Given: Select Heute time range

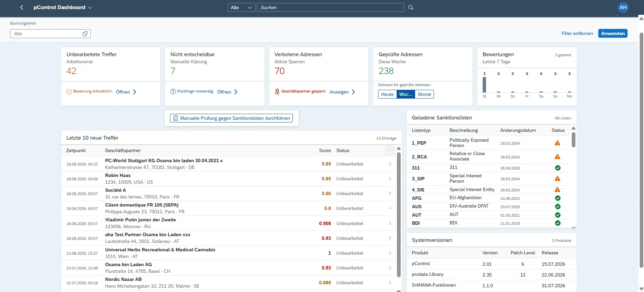Looking at the screenshot, I should [387, 94].
